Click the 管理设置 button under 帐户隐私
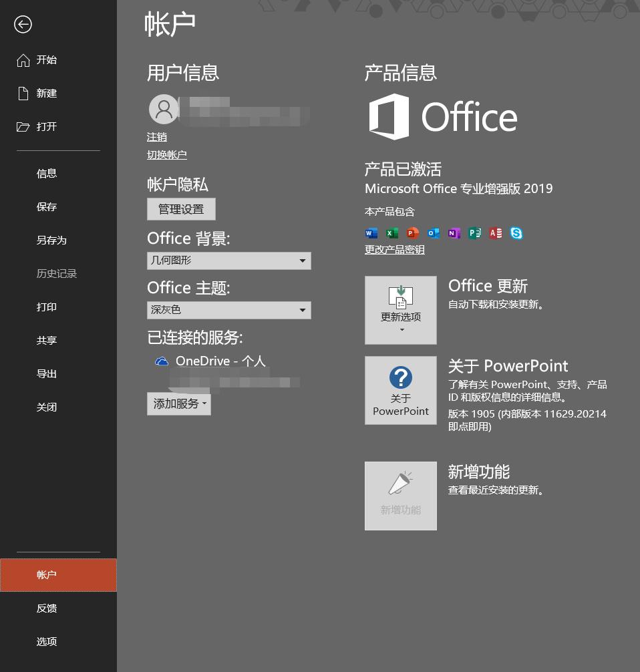The image size is (640, 672). point(181,208)
